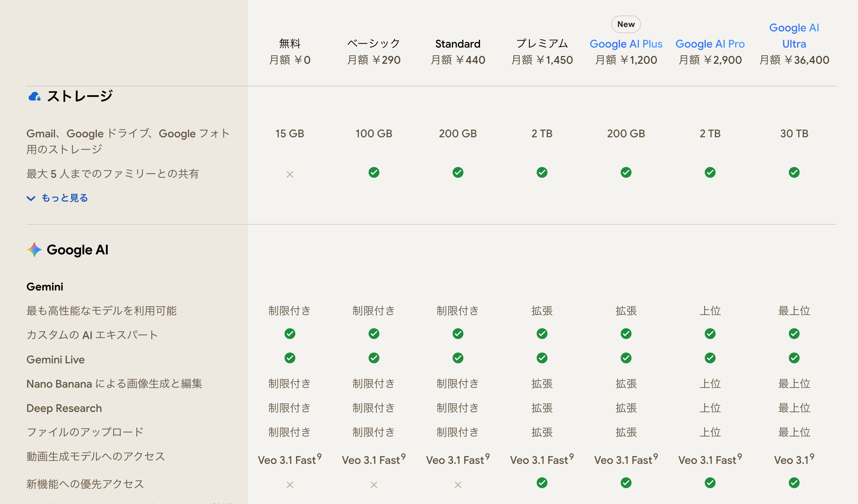This screenshot has height=504, width=858.
Task: Click the 新機能への優先アクセス checkmark under プレミアム
Action: click(542, 482)
